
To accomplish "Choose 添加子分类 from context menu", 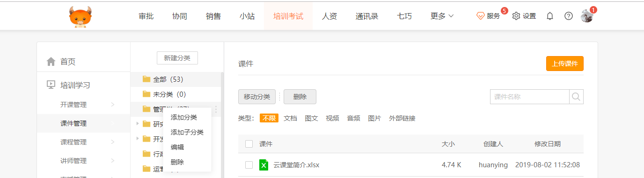I will (187, 132).
